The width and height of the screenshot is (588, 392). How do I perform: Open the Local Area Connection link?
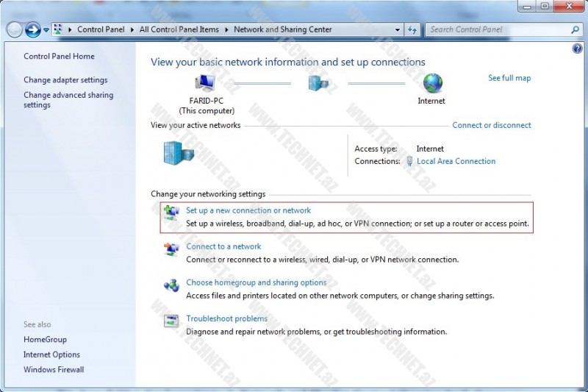point(456,161)
